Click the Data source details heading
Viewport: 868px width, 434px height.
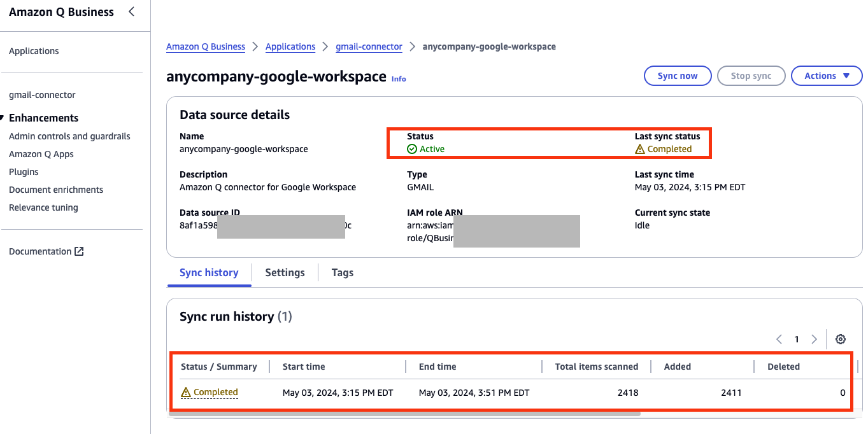point(235,115)
